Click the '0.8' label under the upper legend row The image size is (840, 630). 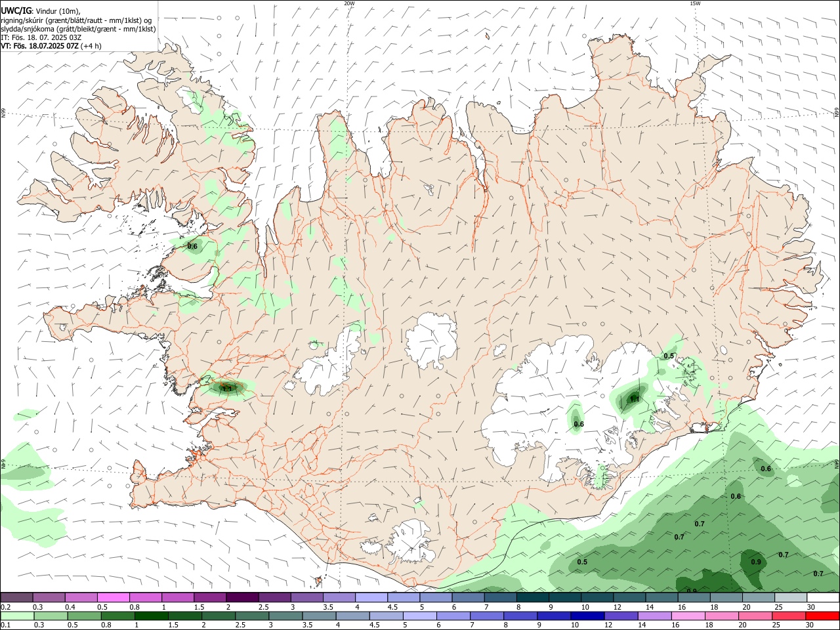(x=134, y=607)
